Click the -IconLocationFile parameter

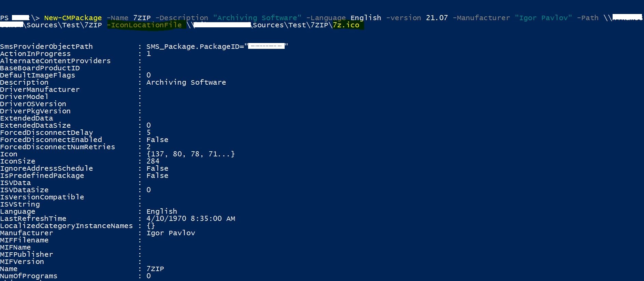[x=144, y=25]
